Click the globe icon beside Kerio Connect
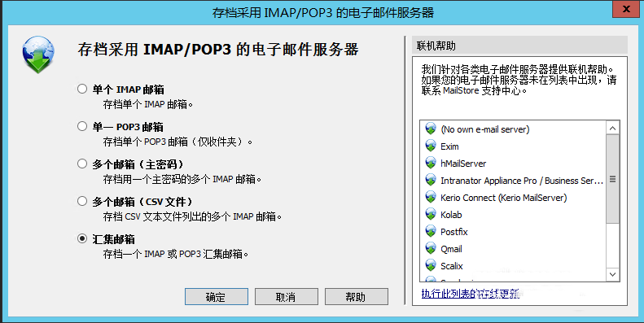Screen dimensions: 644x323 point(431,198)
